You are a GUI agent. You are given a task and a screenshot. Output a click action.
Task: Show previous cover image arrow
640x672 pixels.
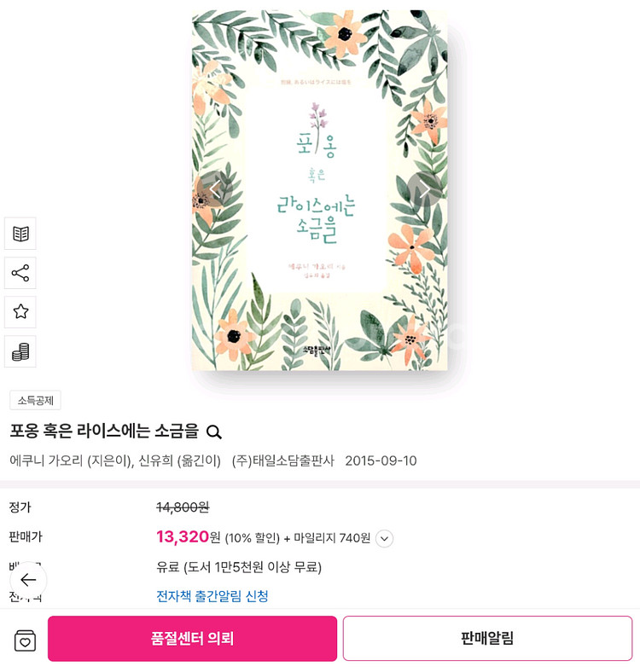pyautogui.click(x=214, y=188)
